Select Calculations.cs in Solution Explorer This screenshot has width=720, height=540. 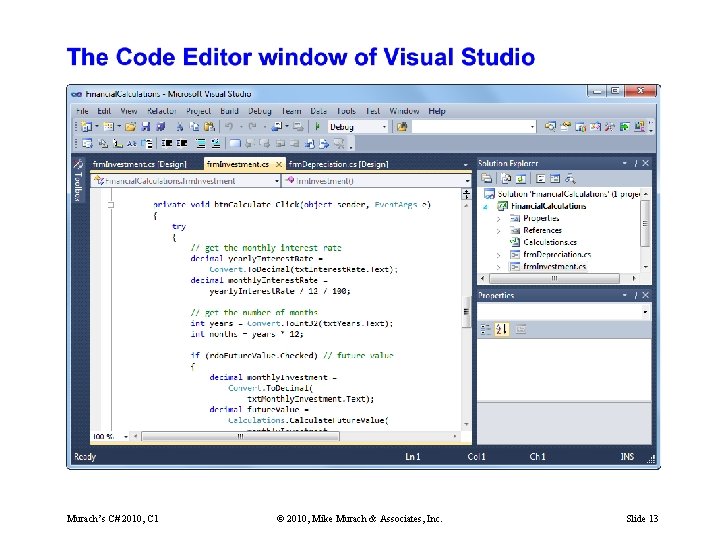point(550,242)
